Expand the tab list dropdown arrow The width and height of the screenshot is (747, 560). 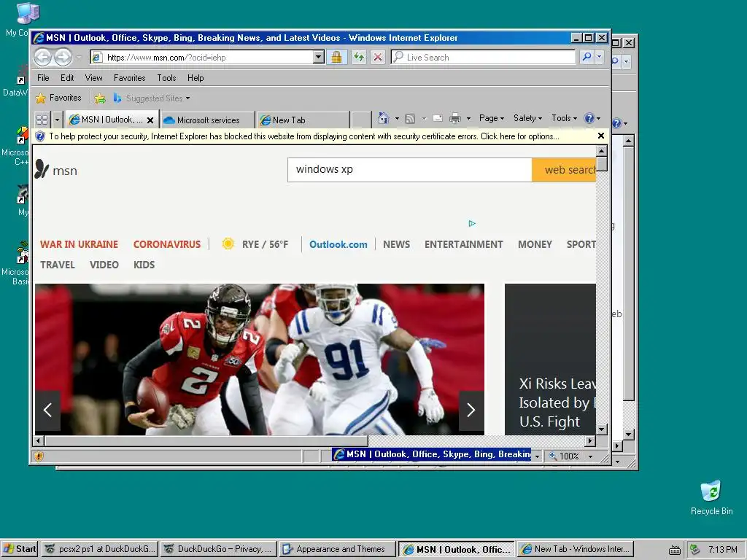(57, 120)
